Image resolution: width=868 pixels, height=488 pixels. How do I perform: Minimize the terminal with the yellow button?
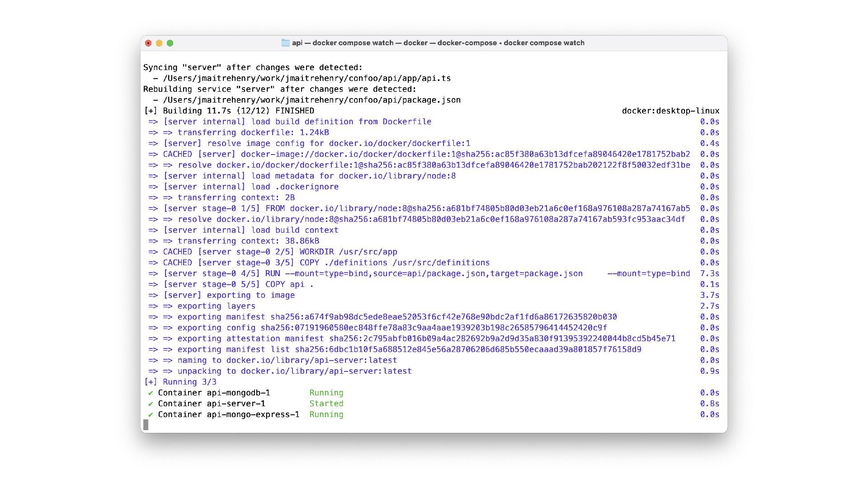click(x=159, y=43)
